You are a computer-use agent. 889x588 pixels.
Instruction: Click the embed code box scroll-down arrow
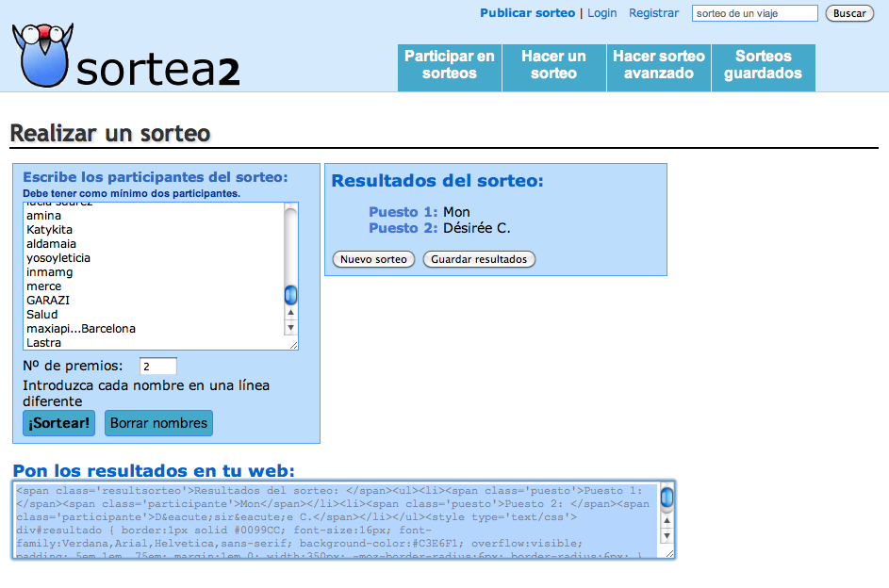[x=667, y=535]
